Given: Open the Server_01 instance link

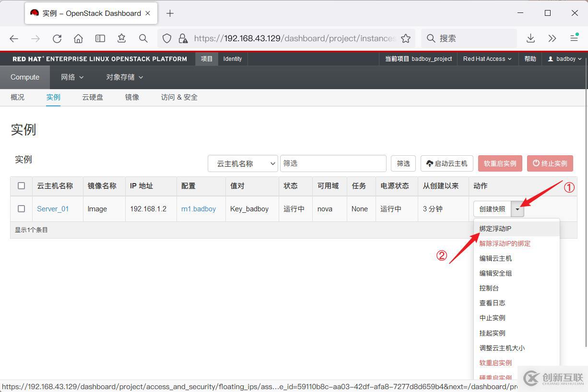Looking at the screenshot, I should click(x=53, y=209).
